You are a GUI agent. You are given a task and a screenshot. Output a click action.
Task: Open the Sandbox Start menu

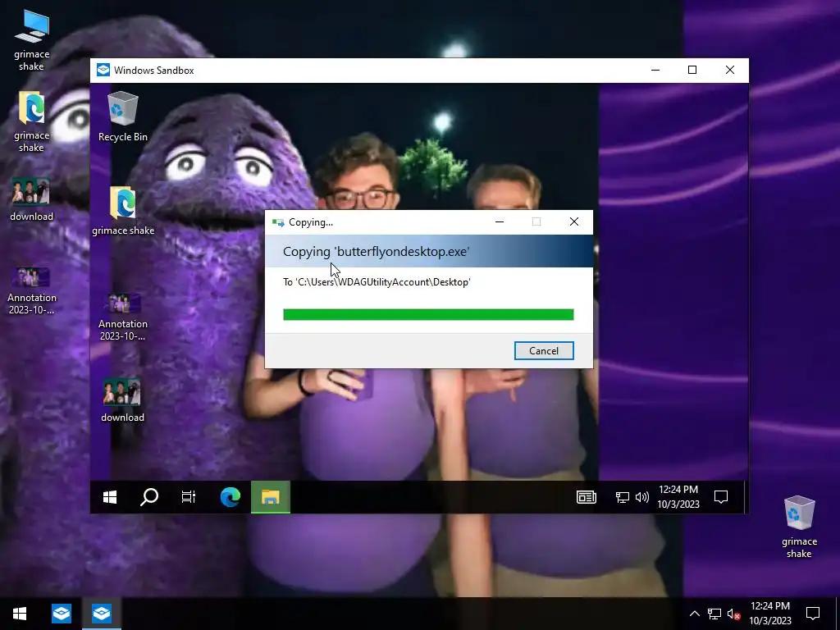pos(110,497)
